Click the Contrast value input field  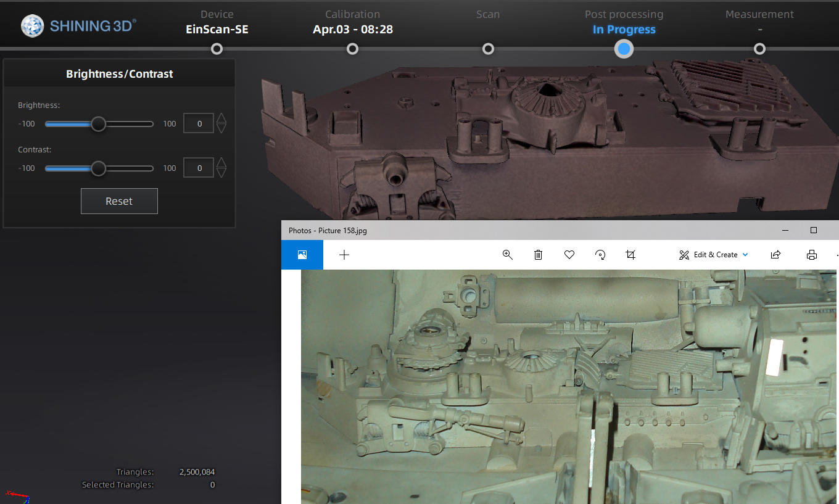[199, 168]
